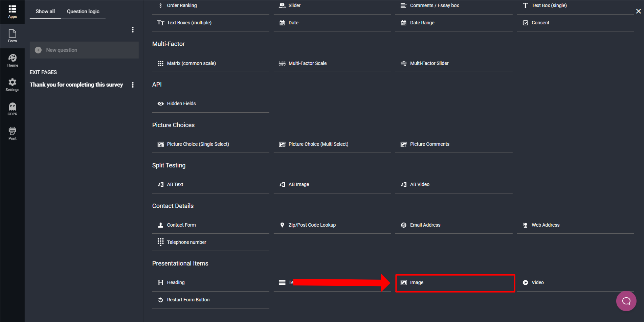Click the Email Address at-sign icon
The image size is (644, 322).
pyautogui.click(x=403, y=225)
